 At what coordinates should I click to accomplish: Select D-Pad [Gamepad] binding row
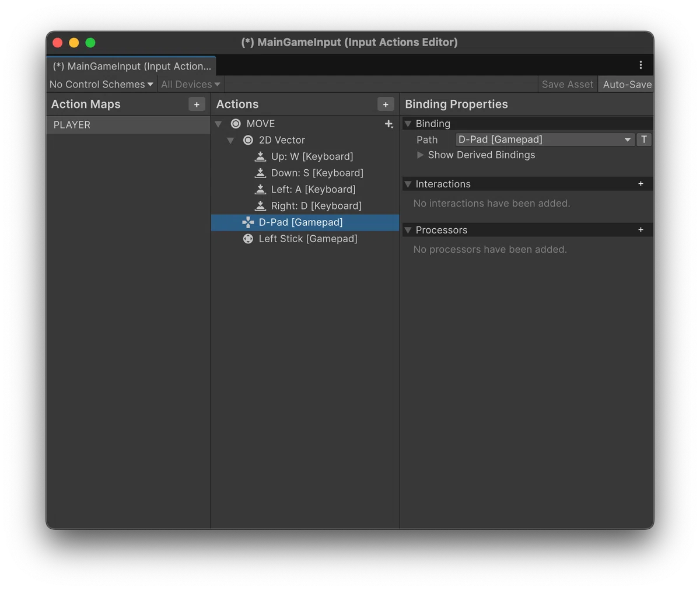(x=305, y=222)
